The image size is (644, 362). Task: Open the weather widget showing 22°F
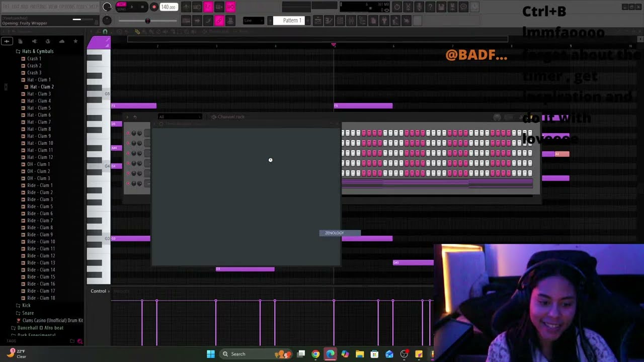point(17,353)
